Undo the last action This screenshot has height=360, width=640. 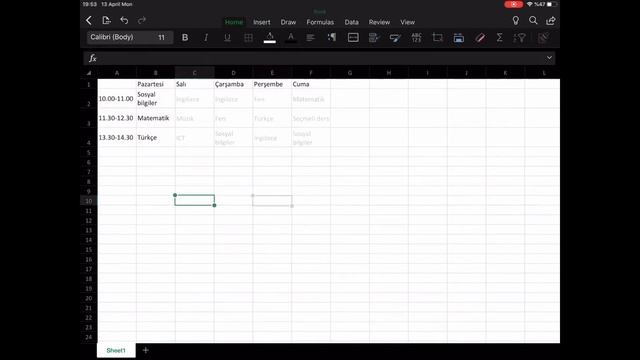(124, 20)
